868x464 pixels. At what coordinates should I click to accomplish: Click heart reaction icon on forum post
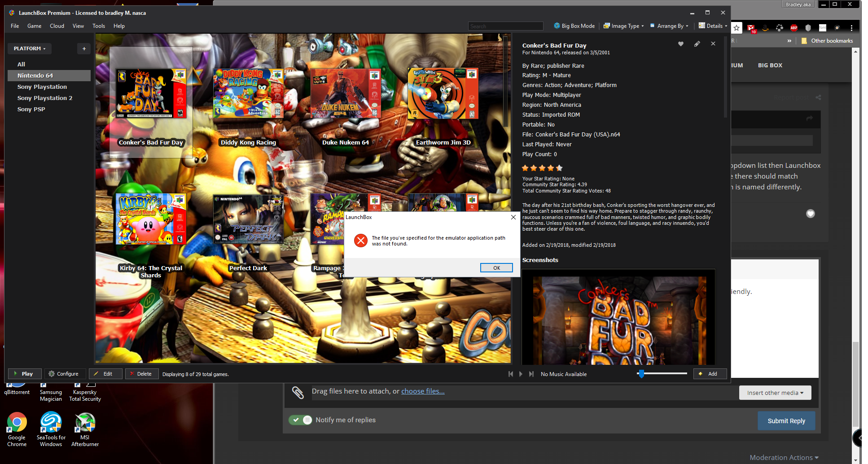point(811,214)
